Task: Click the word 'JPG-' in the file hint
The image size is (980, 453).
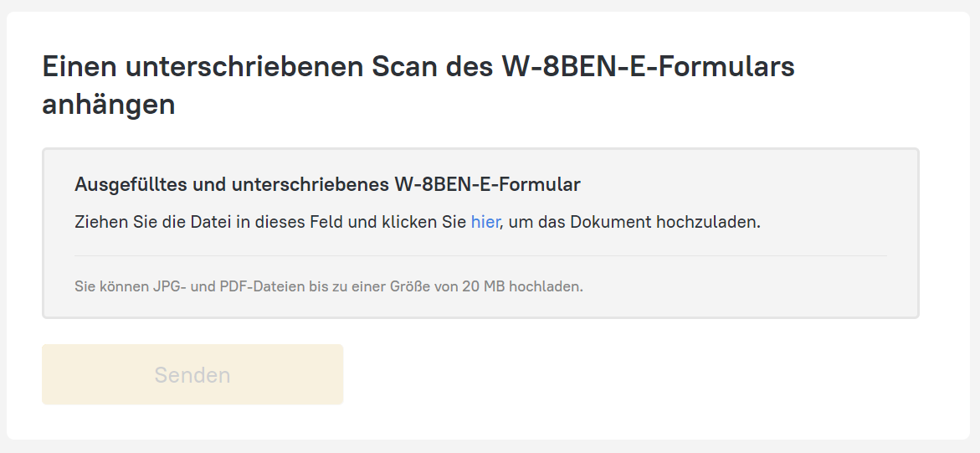Action: pos(167,286)
